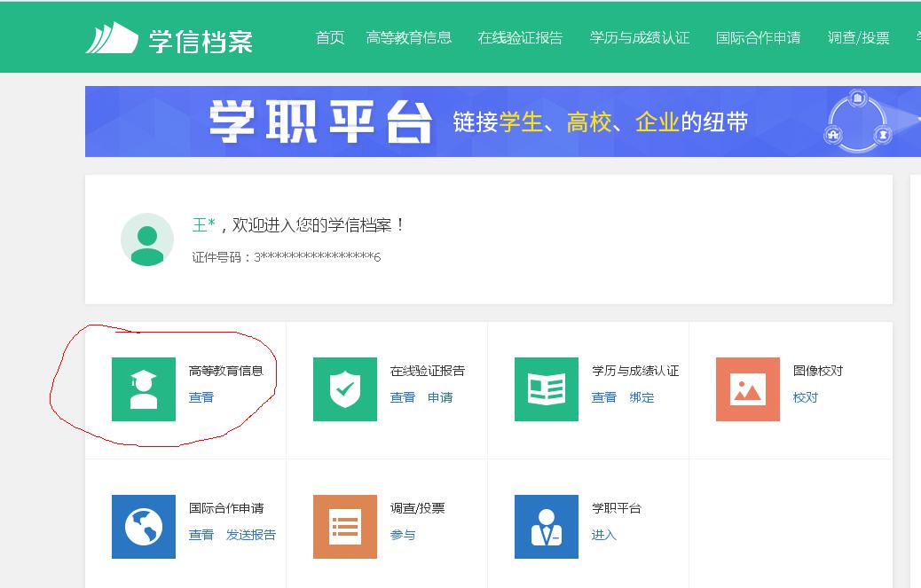Screen dimensions: 921x588
Task: Click the orange 调查/投票 list icon
Action: 345,527
